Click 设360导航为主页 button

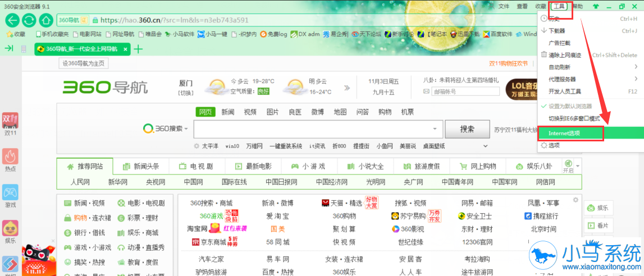tap(84, 63)
